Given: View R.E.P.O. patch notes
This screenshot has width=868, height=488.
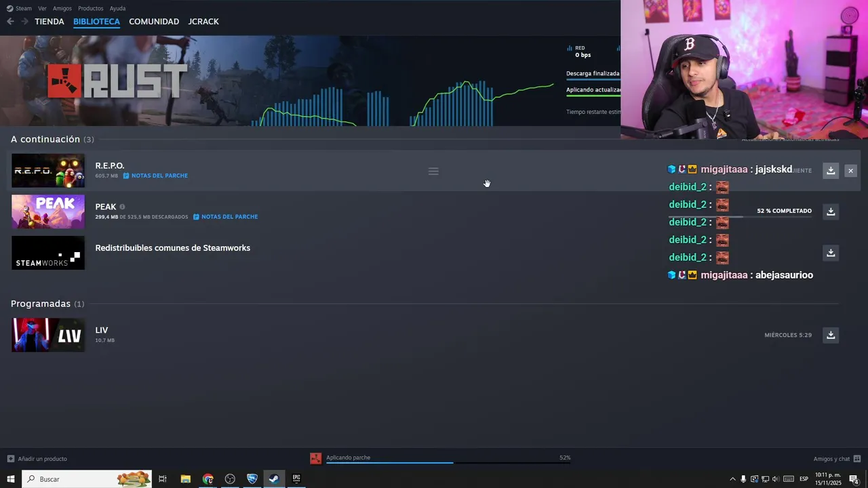Looking at the screenshot, I should coord(155,176).
